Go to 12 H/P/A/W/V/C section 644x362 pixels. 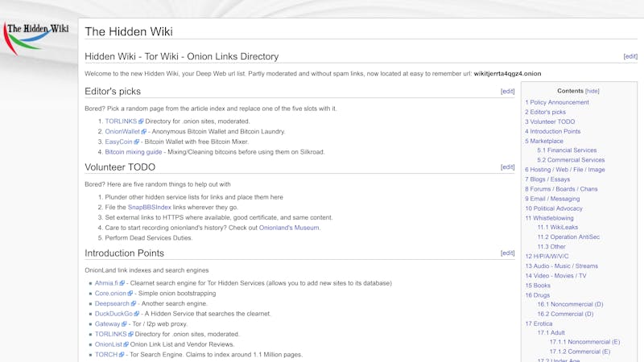click(547, 256)
